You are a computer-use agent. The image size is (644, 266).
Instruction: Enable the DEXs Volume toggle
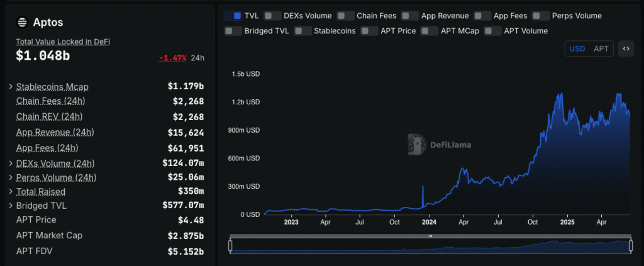pos(273,15)
